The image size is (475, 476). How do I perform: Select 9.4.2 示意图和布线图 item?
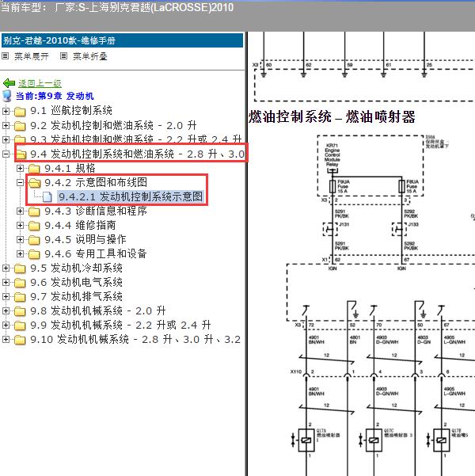(96, 182)
